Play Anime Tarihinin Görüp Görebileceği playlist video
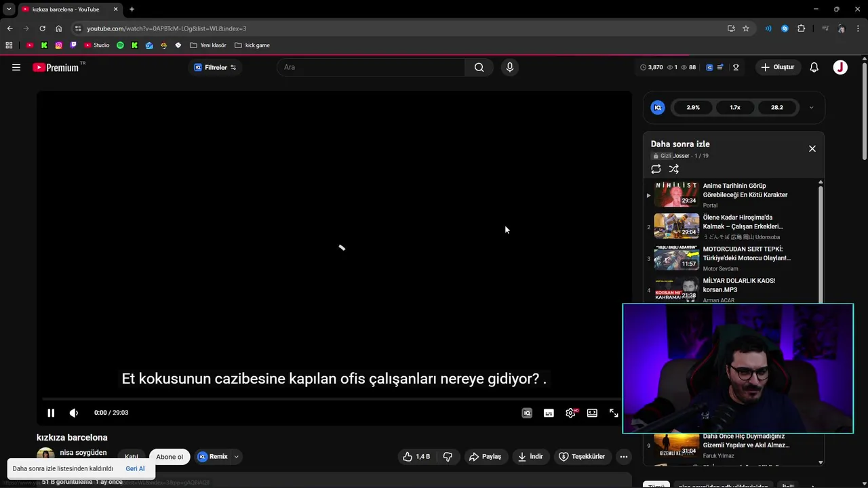This screenshot has width=868, height=488. 732,195
